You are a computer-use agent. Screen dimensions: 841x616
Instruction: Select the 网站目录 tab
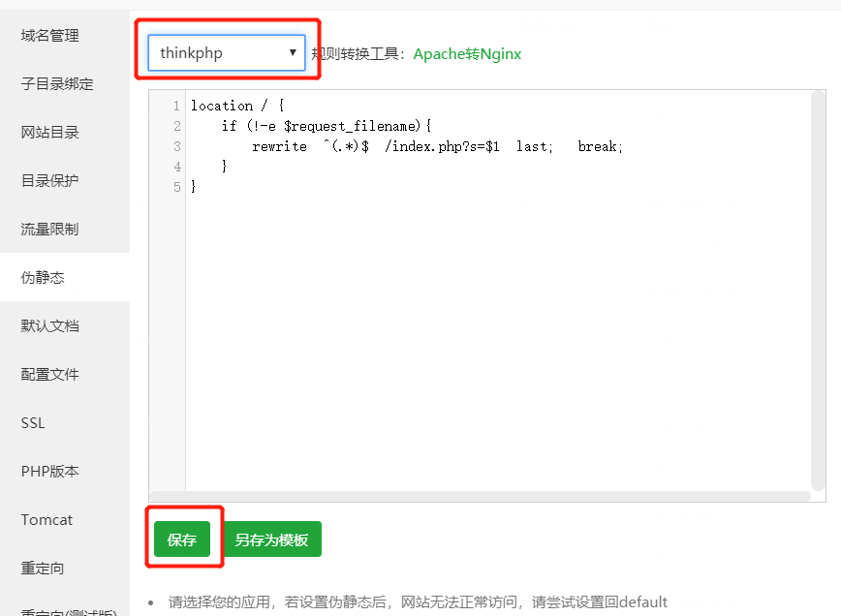50,133
